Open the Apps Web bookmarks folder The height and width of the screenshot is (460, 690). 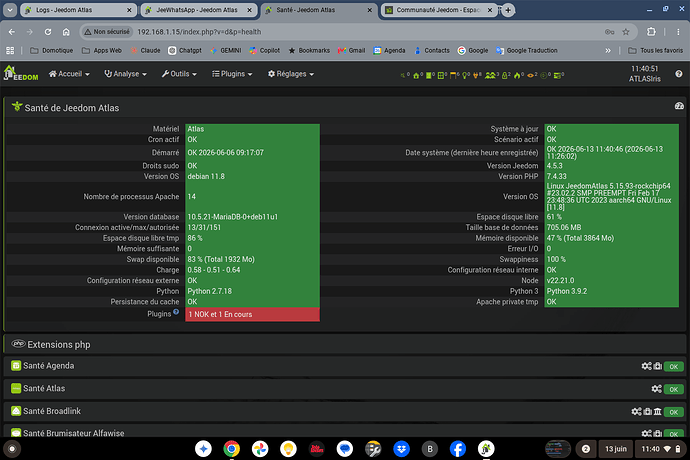click(x=102, y=51)
